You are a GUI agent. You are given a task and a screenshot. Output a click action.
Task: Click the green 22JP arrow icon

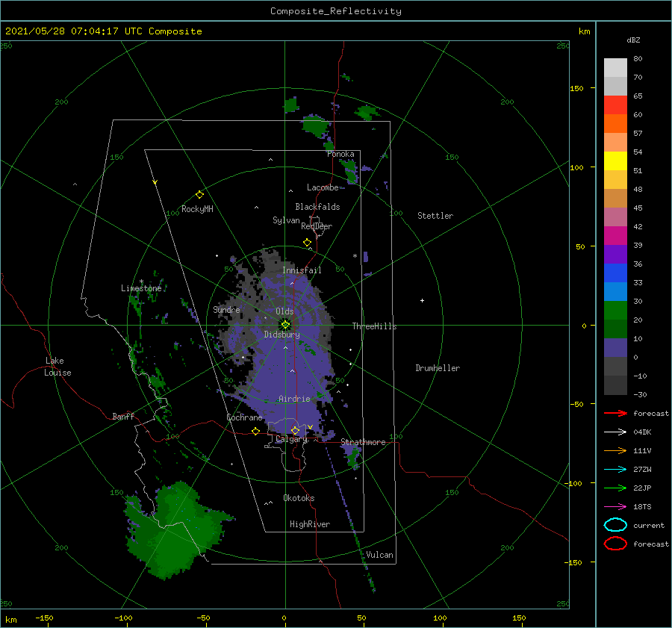[615, 488]
